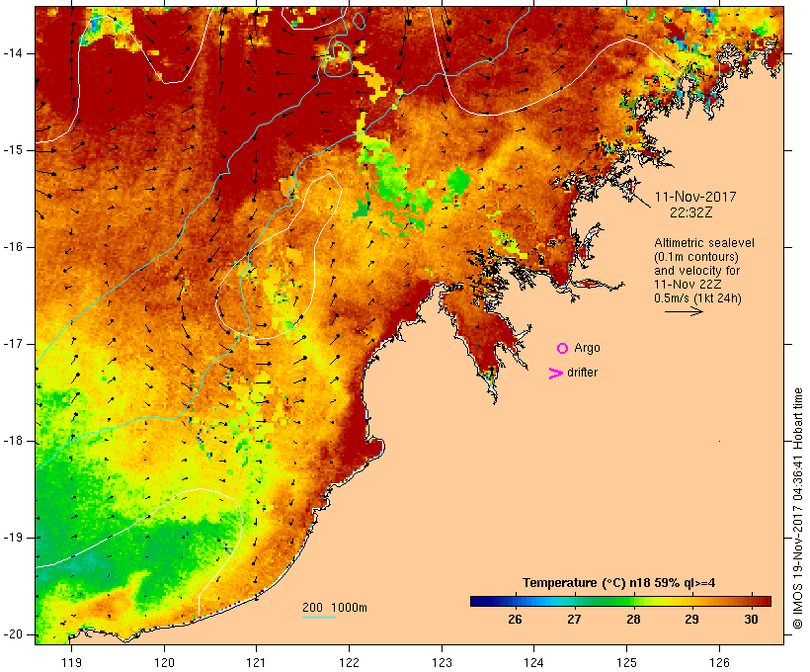Click the longitude label 119
Image resolution: width=810 pixels, height=672 pixels.
click(71, 663)
